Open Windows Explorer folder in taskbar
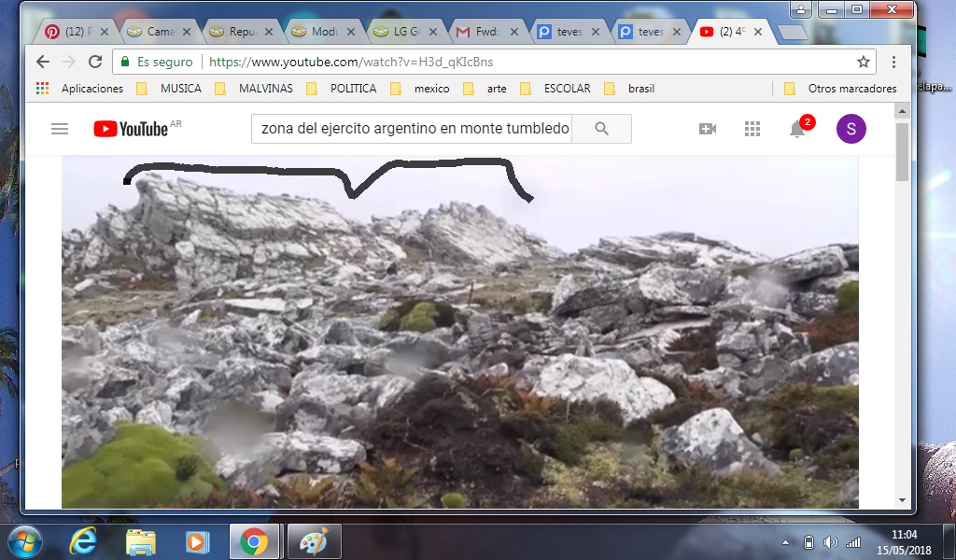The height and width of the screenshot is (560, 956). [x=141, y=541]
